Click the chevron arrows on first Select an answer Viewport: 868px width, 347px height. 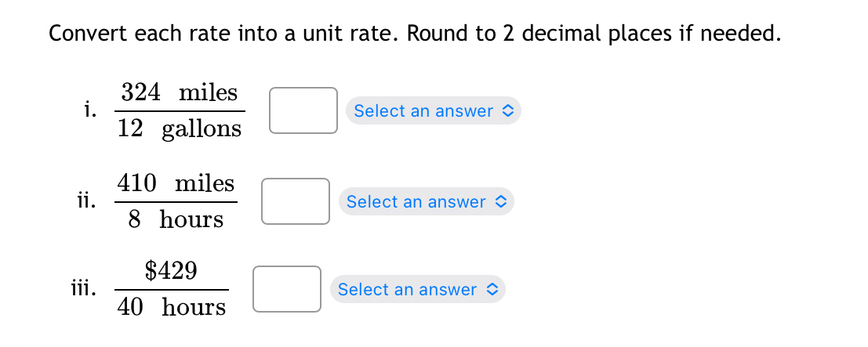pyautogui.click(x=507, y=110)
